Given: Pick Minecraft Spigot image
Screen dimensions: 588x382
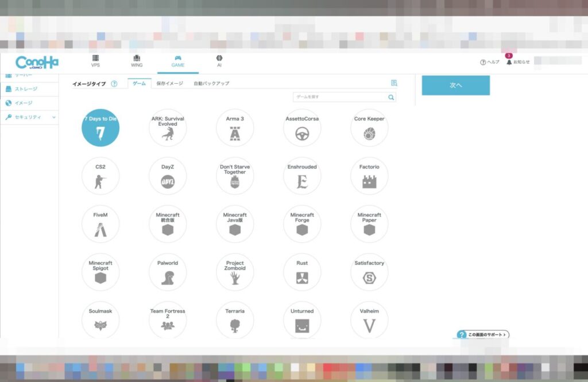Looking at the screenshot, I should pyautogui.click(x=100, y=272).
